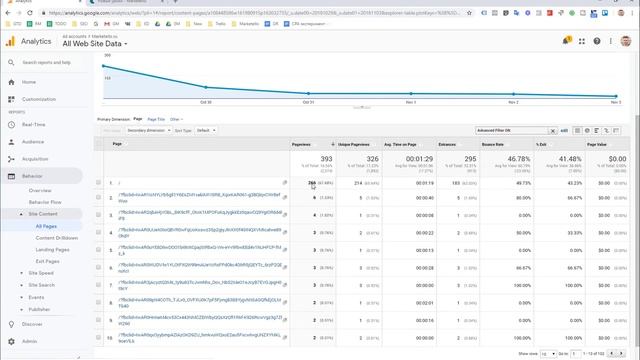Select the pie chart percentage view icon

click(x=587, y=131)
